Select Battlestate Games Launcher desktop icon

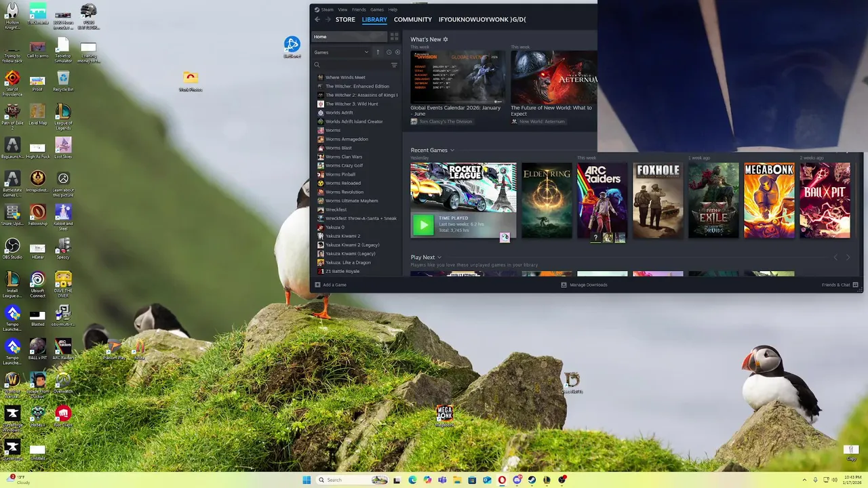[12, 184]
